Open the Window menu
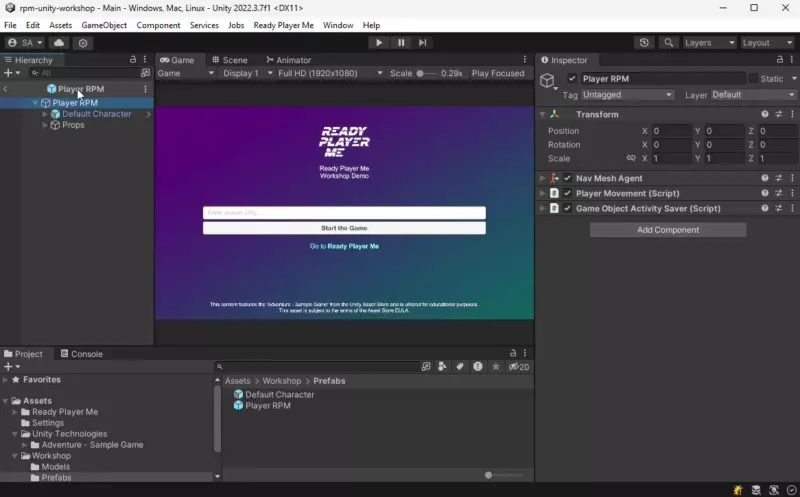The image size is (800, 497). coord(338,25)
